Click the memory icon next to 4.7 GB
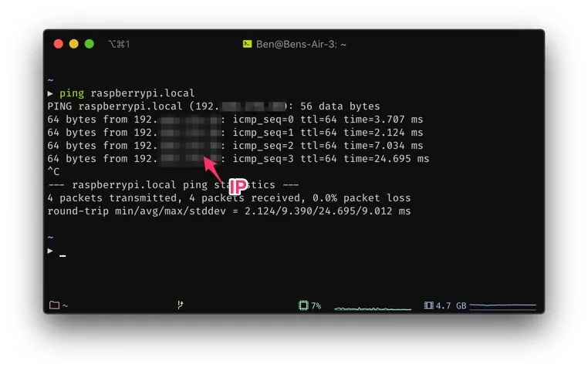 point(428,305)
